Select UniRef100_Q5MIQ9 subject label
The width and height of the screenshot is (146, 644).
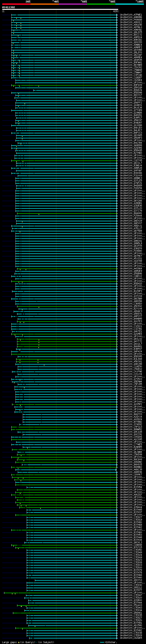tap(131, 88)
